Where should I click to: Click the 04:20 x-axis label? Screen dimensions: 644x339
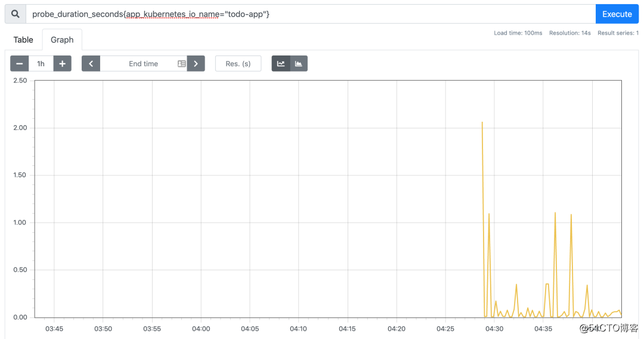(x=397, y=329)
